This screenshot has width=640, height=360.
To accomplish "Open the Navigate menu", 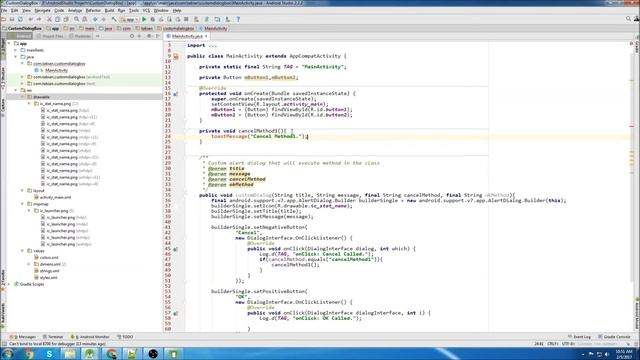I will pos(42,10).
